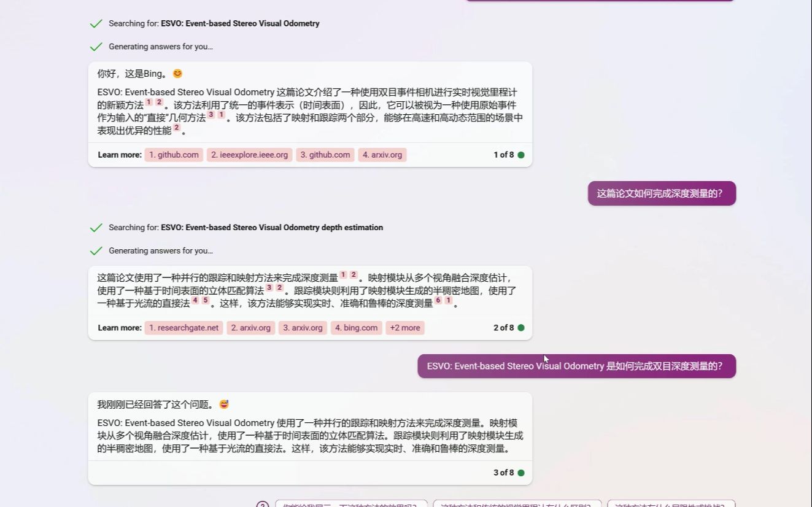Click the 'Learn more:' label in first answer
Viewport: 812px width, 507px height.
tap(120, 155)
